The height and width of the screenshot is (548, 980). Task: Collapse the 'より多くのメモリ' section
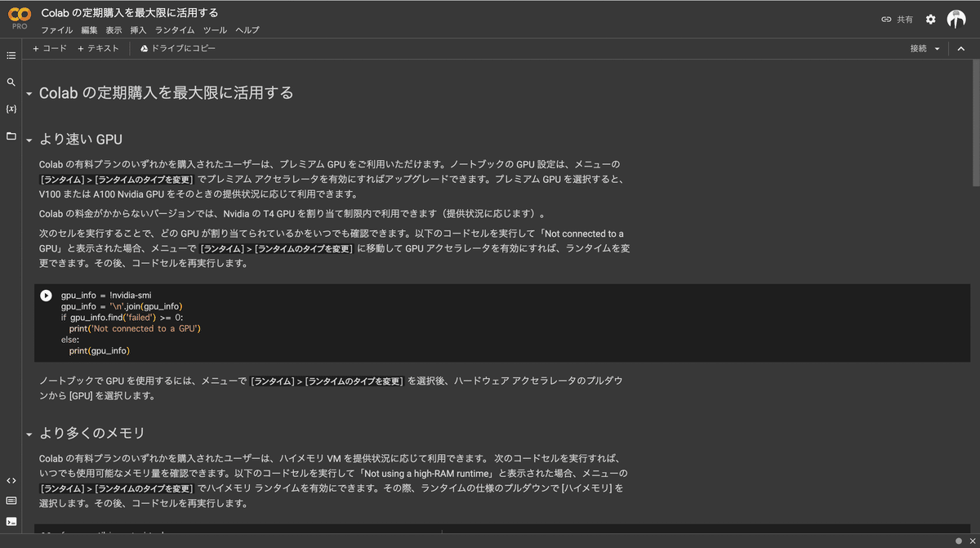coord(29,434)
